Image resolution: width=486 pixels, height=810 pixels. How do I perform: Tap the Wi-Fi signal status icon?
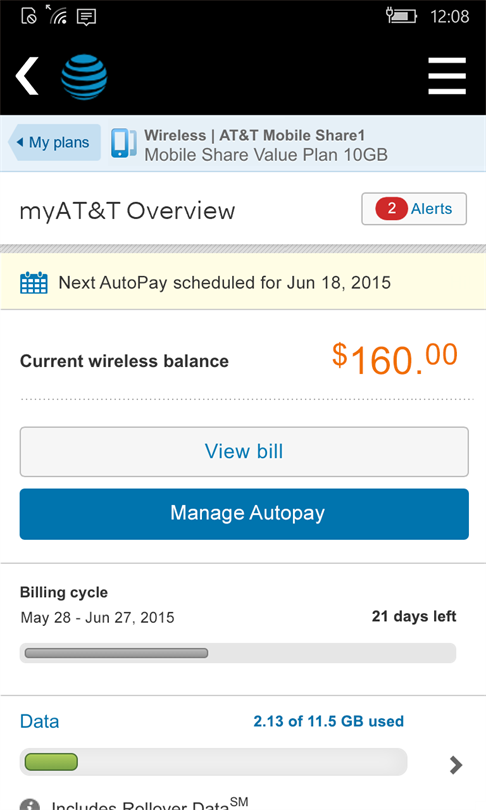coord(57,15)
